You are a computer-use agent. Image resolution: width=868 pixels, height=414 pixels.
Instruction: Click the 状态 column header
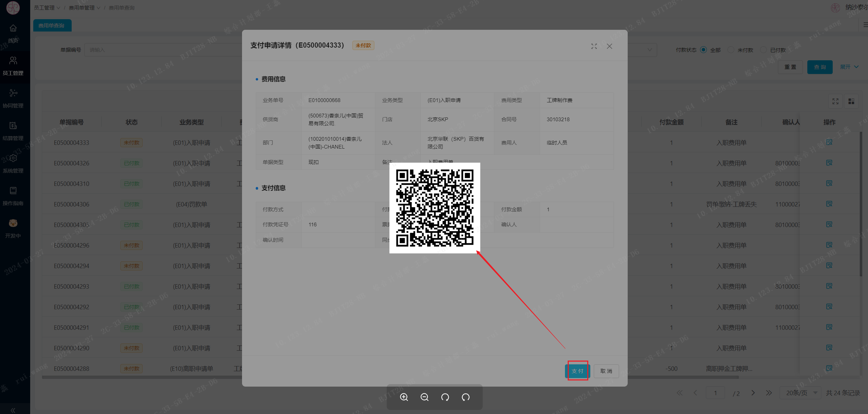(x=131, y=122)
